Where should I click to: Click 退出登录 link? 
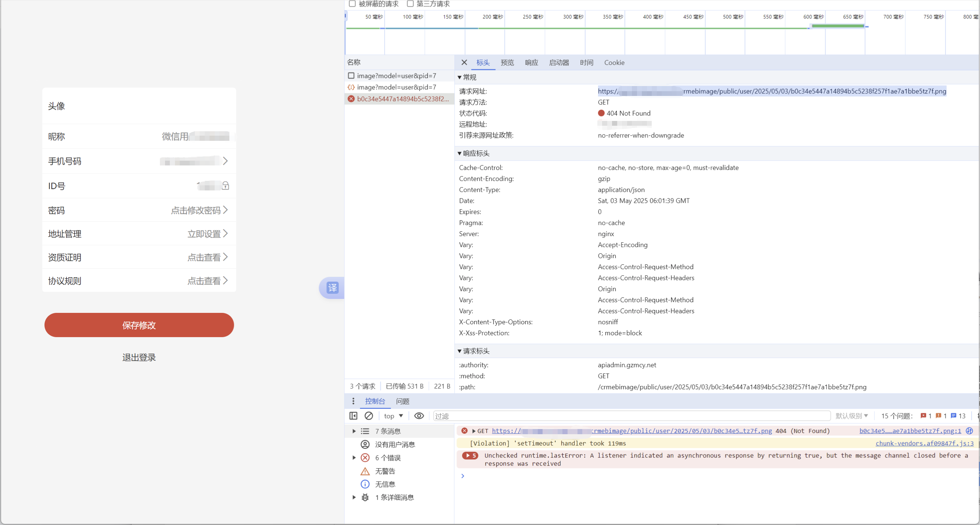point(139,357)
